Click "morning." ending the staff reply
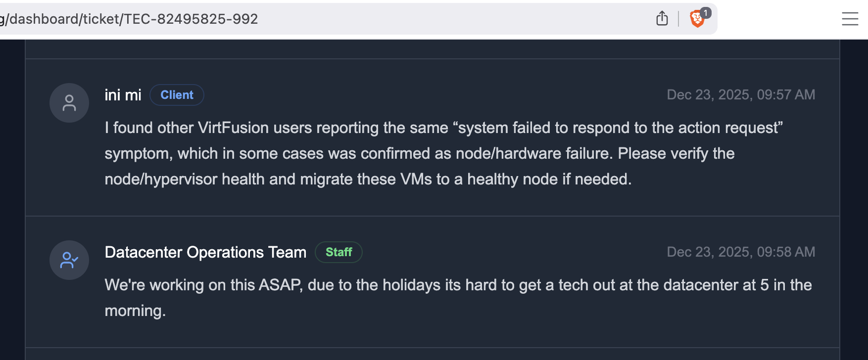This screenshot has height=360, width=868. [x=135, y=311]
